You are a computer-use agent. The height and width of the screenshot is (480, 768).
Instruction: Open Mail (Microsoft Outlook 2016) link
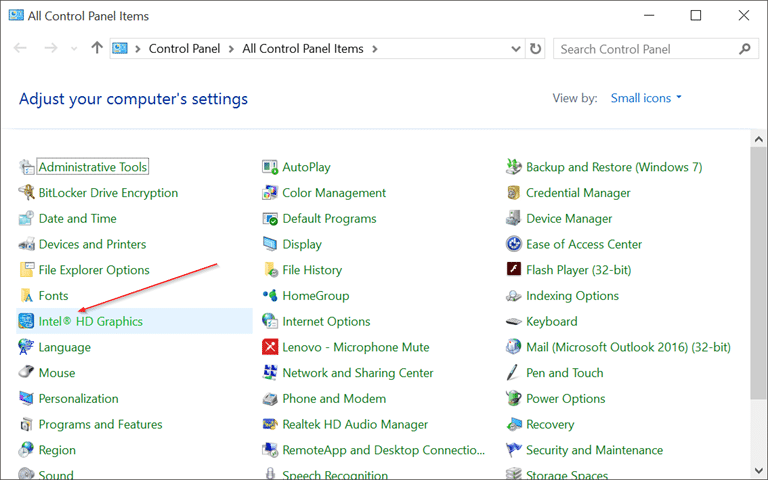[x=628, y=347]
